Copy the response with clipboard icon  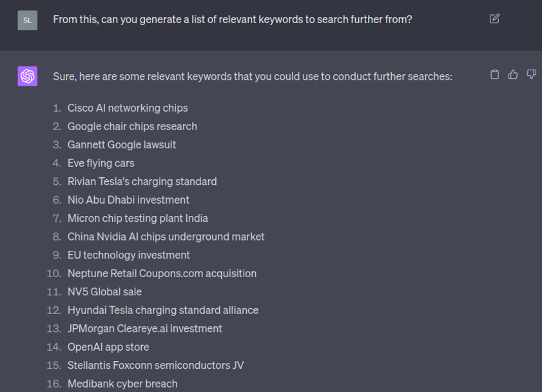pyautogui.click(x=494, y=75)
